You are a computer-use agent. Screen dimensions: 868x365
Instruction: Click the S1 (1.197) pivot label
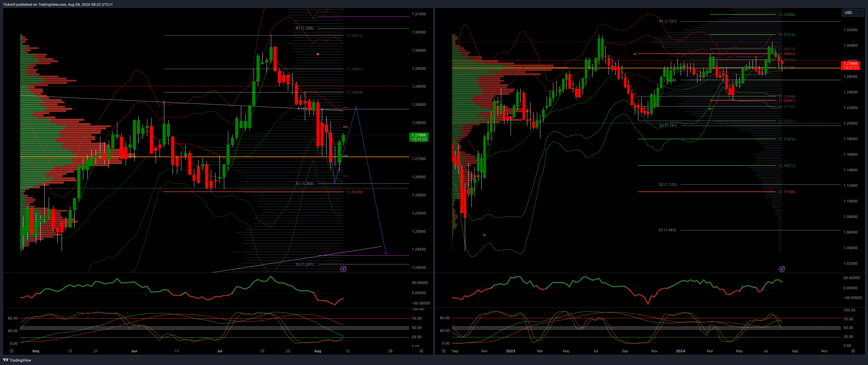[x=668, y=126]
